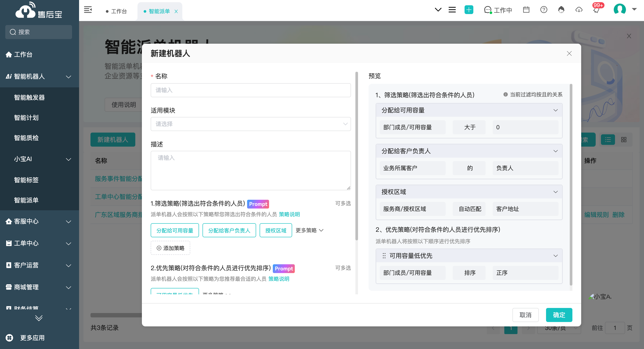Open the calendar icon in top bar

click(x=526, y=10)
